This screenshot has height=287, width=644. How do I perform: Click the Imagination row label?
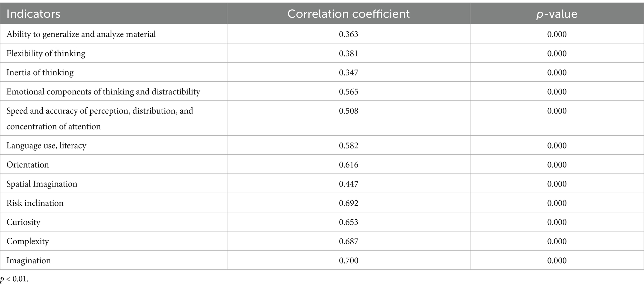click(x=29, y=260)
